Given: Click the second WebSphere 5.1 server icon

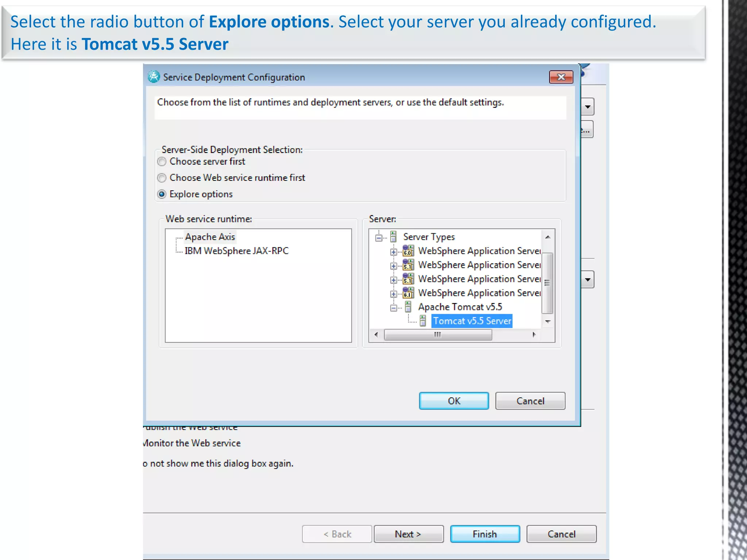Looking at the screenshot, I should click(x=408, y=279).
